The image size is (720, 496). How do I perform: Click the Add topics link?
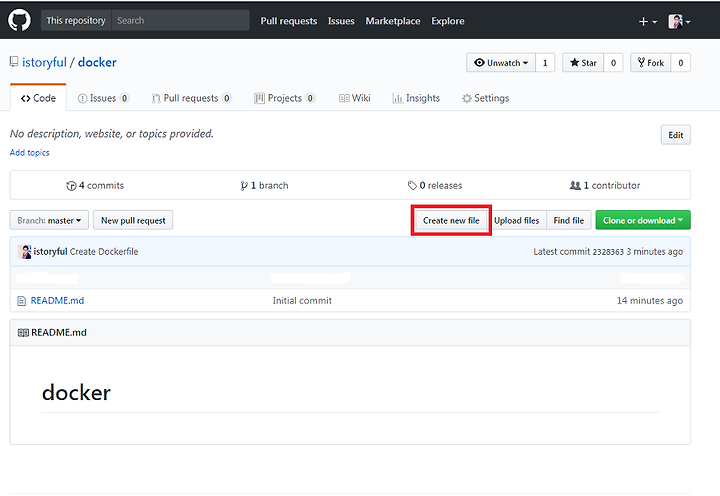[x=29, y=152]
